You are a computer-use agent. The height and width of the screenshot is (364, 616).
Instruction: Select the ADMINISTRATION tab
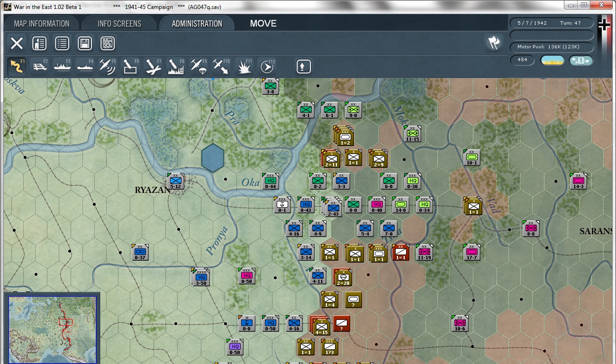(197, 24)
